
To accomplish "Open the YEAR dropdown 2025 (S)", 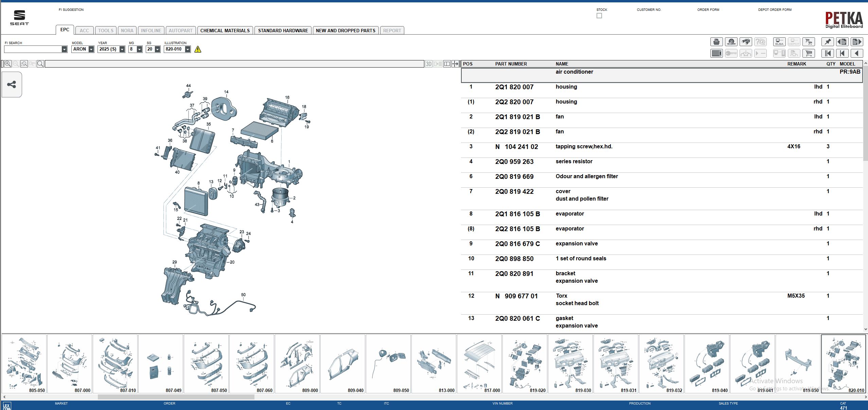I will 122,49.
